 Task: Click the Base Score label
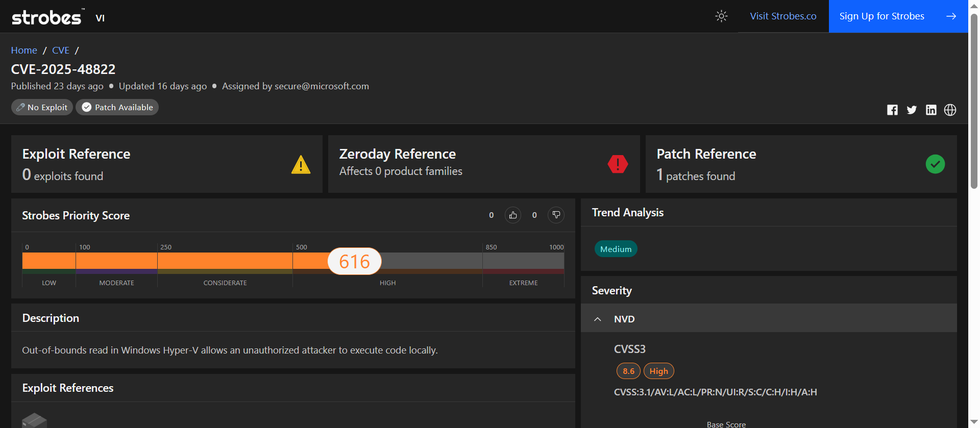[x=726, y=424]
